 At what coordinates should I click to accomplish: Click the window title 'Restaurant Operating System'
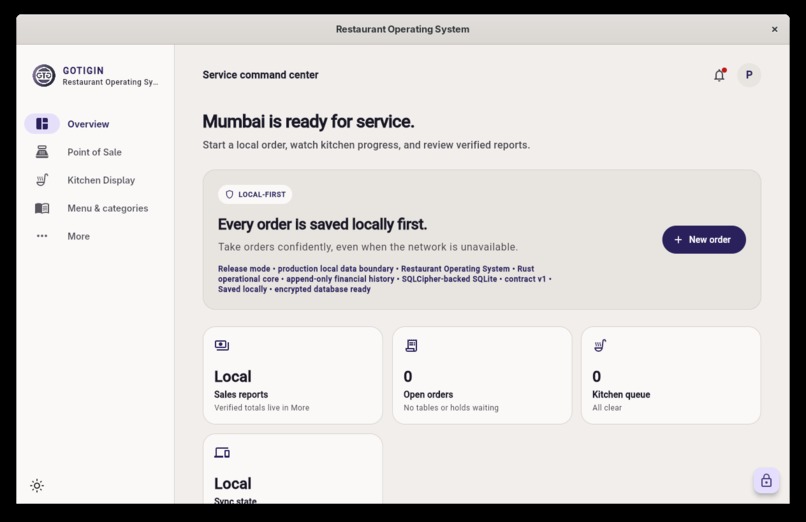[402, 29]
